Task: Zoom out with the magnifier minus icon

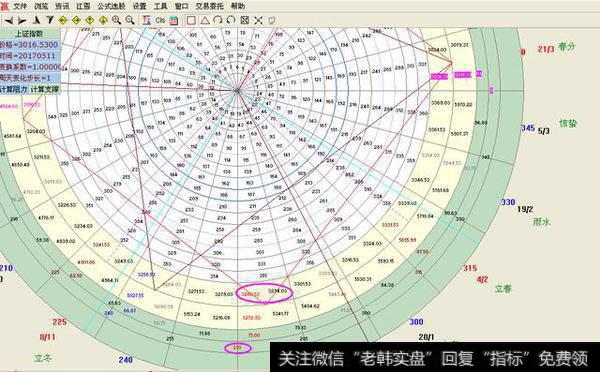Action: [x=130, y=20]
